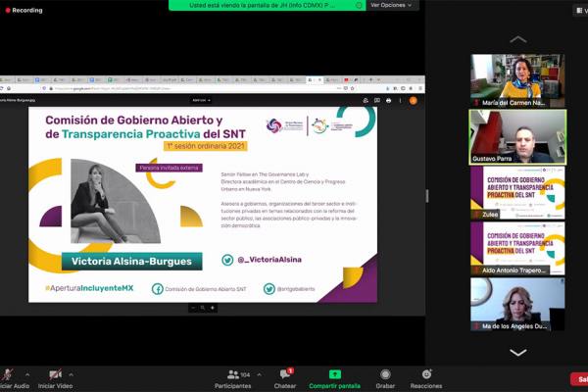Open Reacciones menu
This screenshot has height=392, width=588.
[426, 379]
